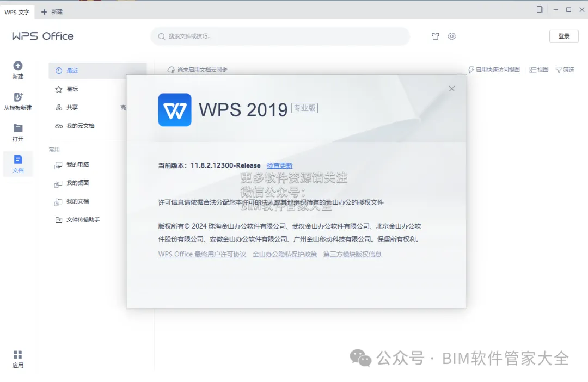588x382 pixels.
Task: Click the WPS 2019 logo icon
Action: (x=175, y=110)
